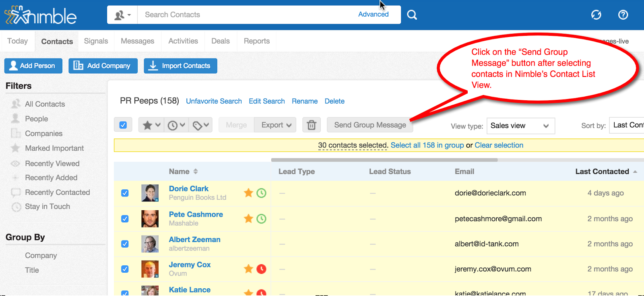The height and width of the screenshot is (296, 644).
Task: Click the search magnifier icon
Action: coord(412,15)
